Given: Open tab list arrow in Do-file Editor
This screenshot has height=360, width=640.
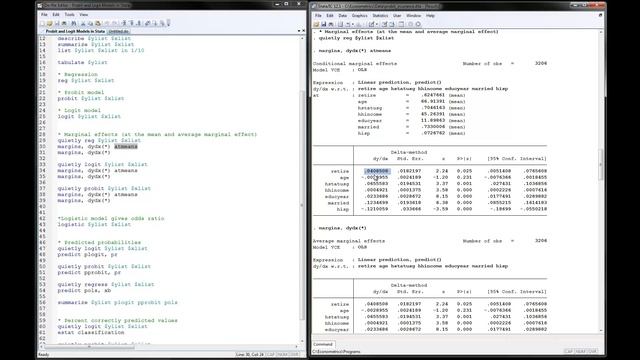Looking at the screenshot, I should coord(299,31).
